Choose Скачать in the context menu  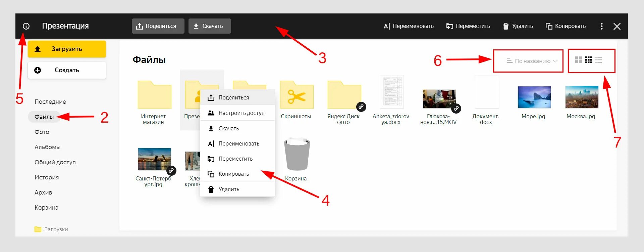[237, 128]
